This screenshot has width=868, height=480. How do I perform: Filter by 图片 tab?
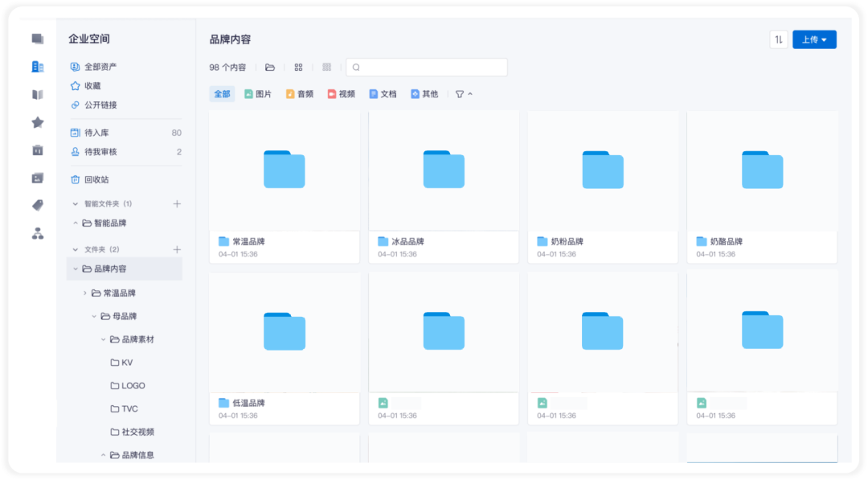(258, 94)
